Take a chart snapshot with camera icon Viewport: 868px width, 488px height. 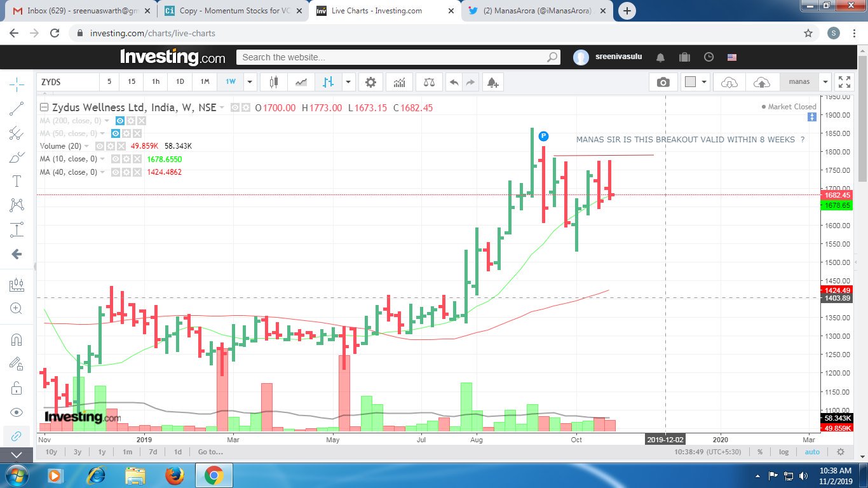pos(663,82)
